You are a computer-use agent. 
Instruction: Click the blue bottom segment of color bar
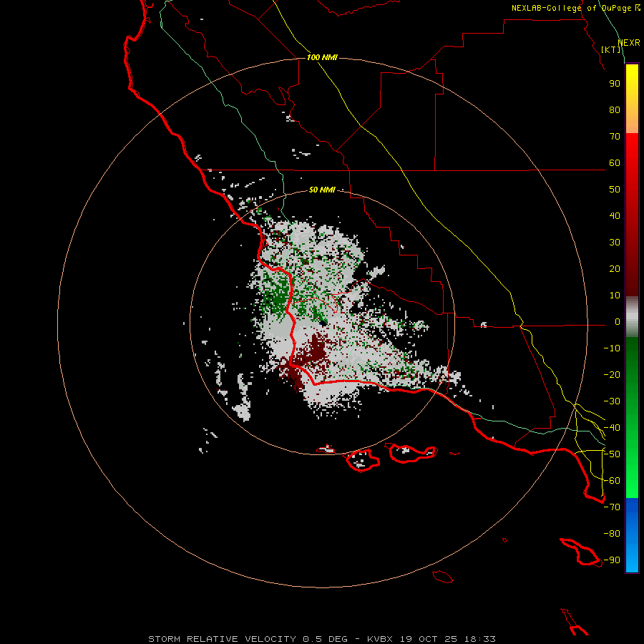click(632, 535)
